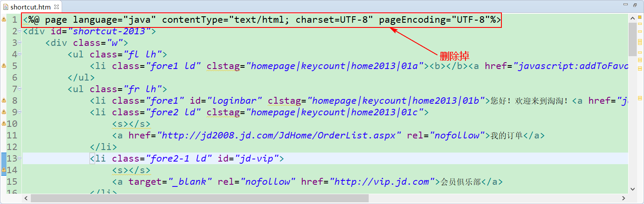644x204 pixels.
Task: Click line number 12 in the gutter
Action: point(12,147)
